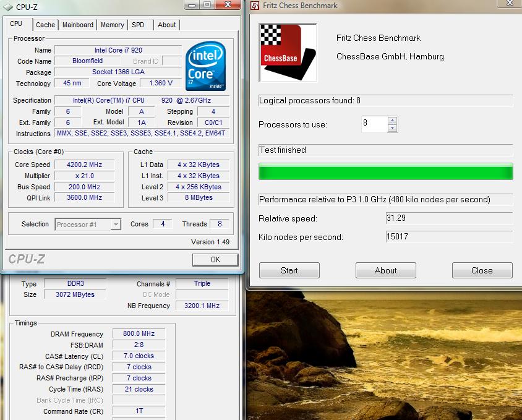Click the FSB:DRAM ratio value 2:8

click(139, 345)
